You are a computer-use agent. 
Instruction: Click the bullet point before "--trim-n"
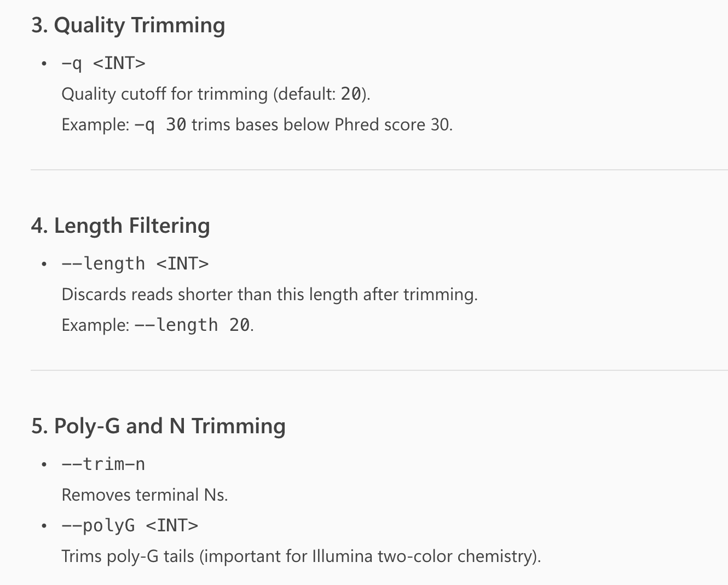point(44,465)
